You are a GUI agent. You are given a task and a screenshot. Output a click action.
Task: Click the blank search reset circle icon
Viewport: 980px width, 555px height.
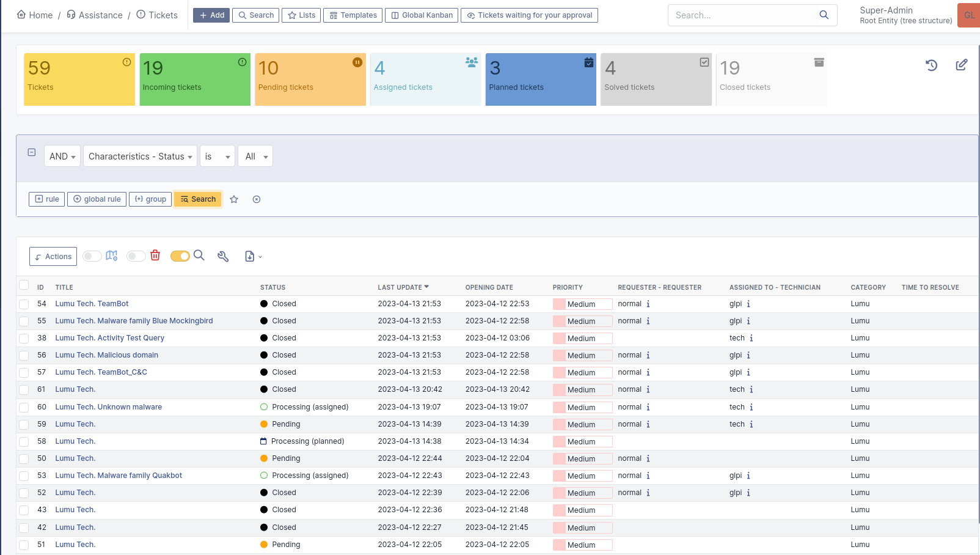click(x=257, y=199)
